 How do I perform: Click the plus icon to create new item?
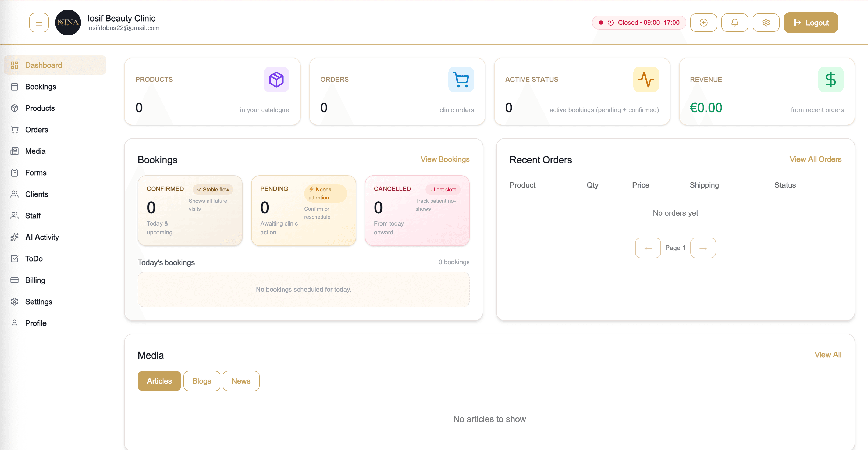click(x=703, y=22)
